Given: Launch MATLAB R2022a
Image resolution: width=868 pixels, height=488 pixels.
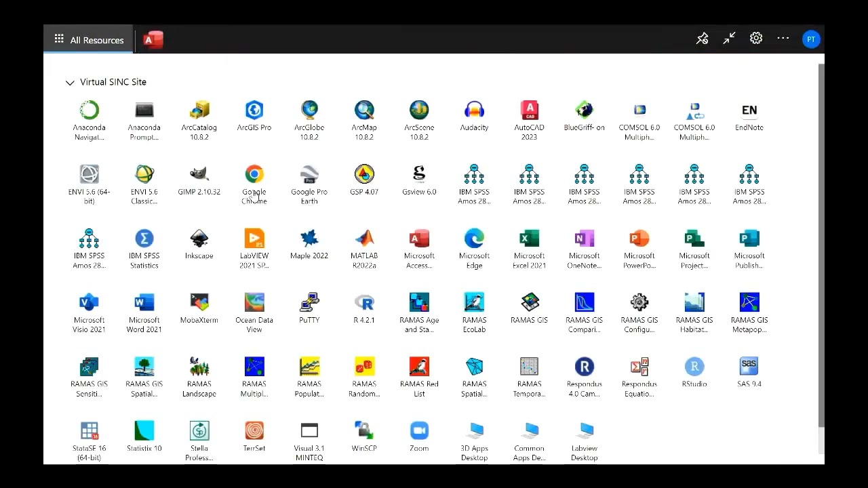Looking at the screenshot, I should (364, 249).
